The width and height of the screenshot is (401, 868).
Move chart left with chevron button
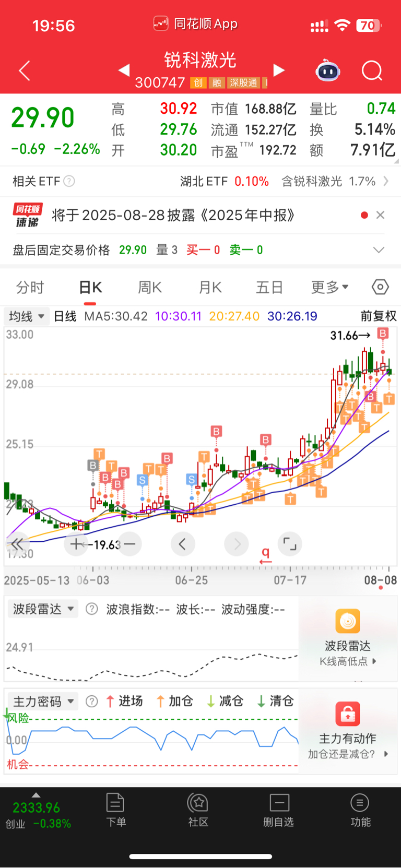point(183,544)
